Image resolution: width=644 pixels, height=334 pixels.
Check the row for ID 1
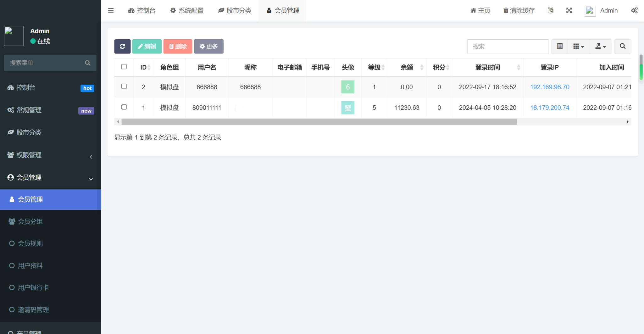point(124,107)
